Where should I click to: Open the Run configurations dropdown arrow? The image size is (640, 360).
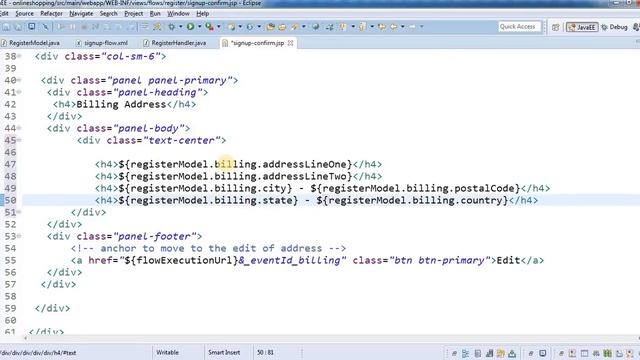(x=199, y=27)
